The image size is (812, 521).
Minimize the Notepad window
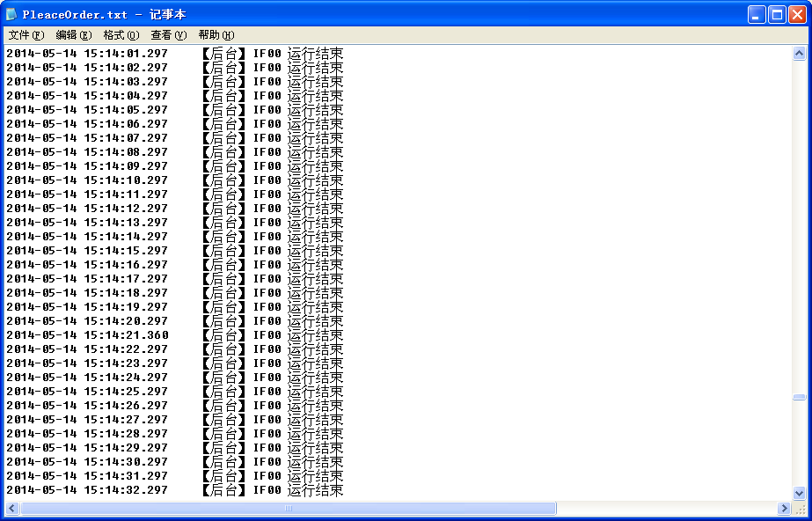point(757,14)
